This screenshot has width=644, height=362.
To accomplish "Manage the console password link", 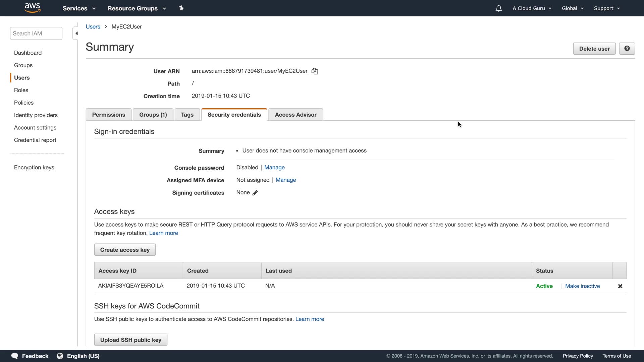I will pyautogui.click(x=274, y=168).
